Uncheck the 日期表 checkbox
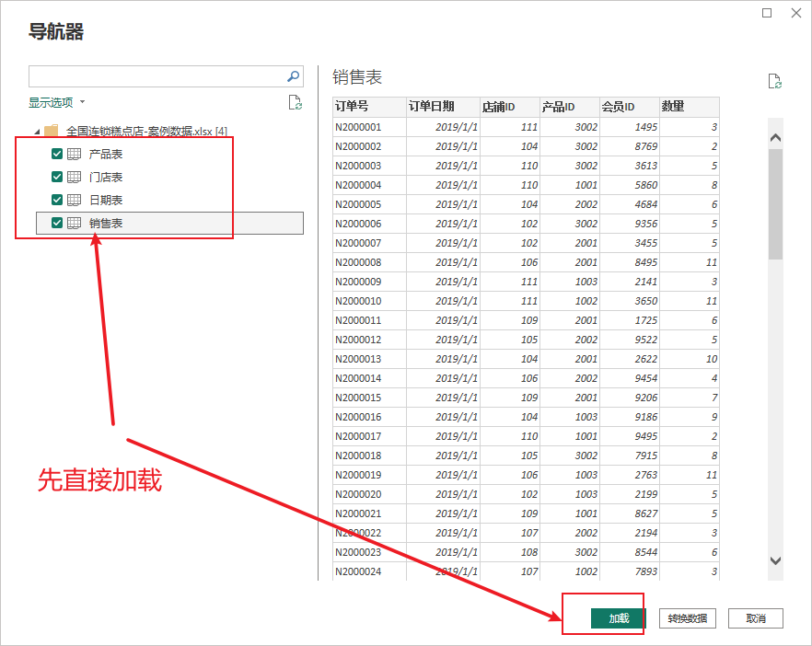812x646 pixels. tap(57, 200)
